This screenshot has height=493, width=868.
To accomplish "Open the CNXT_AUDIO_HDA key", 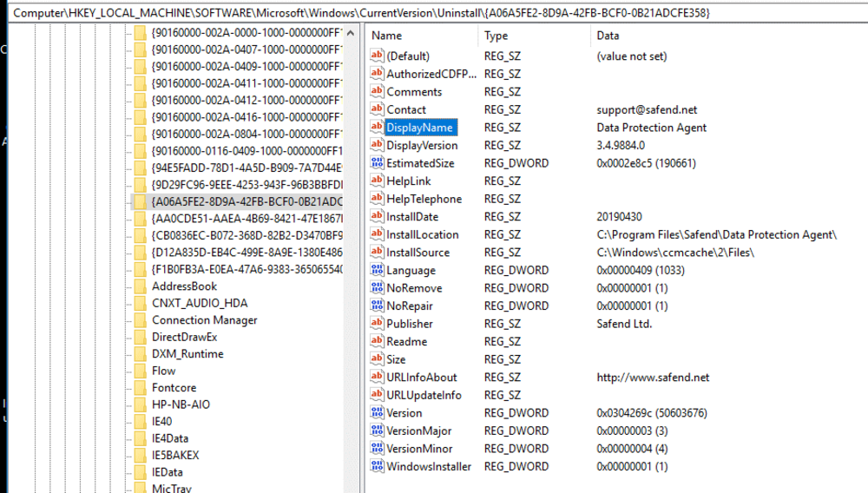I will pyautogui.click(x=199, y=303).
